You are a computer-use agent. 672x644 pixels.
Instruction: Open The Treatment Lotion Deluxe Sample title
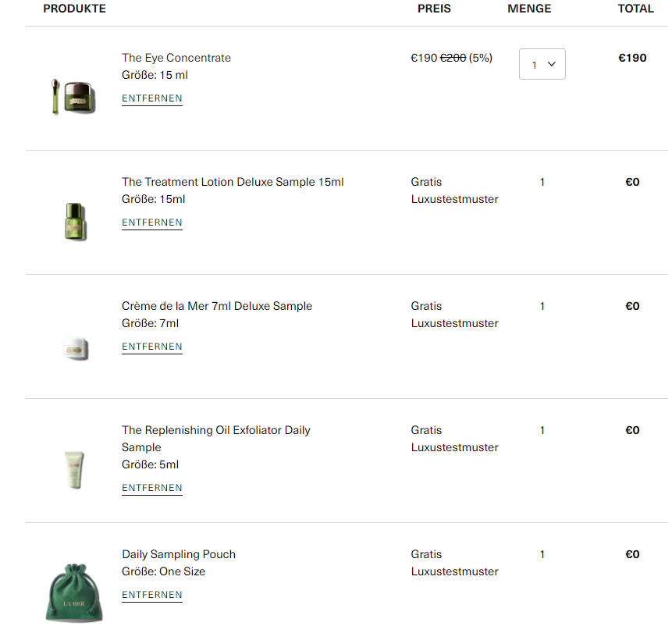(x=233, y=182)
